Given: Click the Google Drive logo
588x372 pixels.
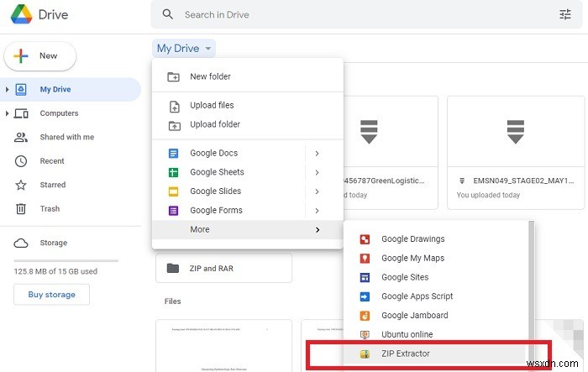Looking at the screenshot, I should pos(21,14).
